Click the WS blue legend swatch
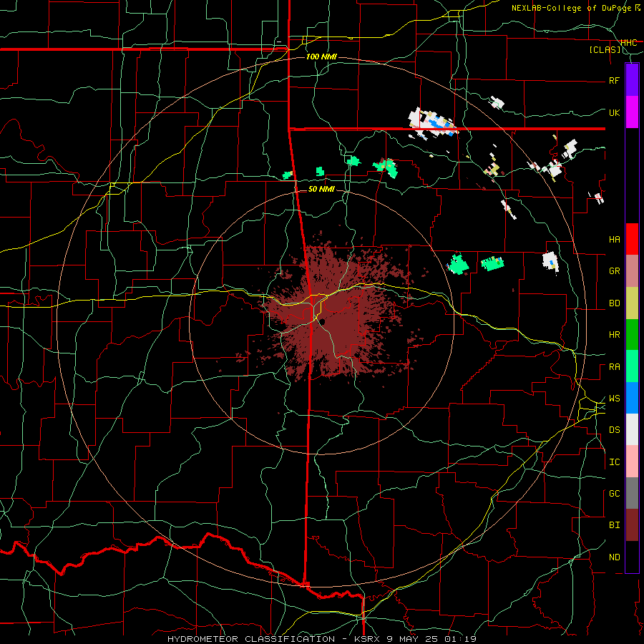 point(632,398)
